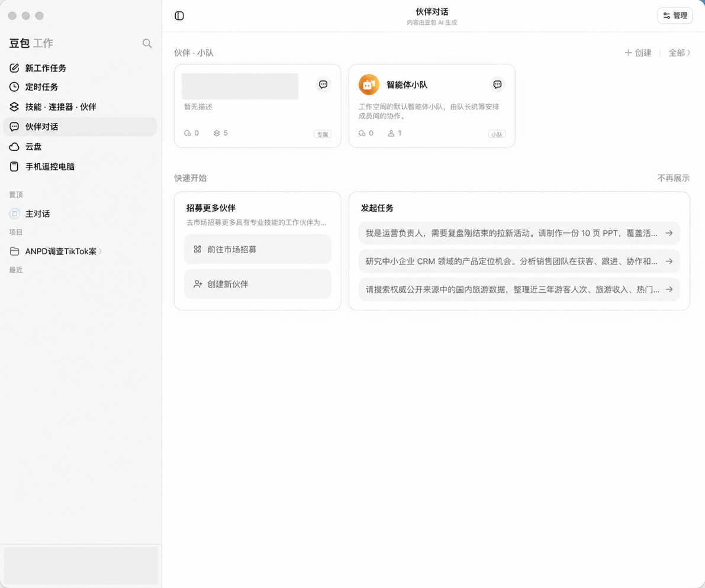Click 不再展示 to hide quick start

(x=673, y=178)
